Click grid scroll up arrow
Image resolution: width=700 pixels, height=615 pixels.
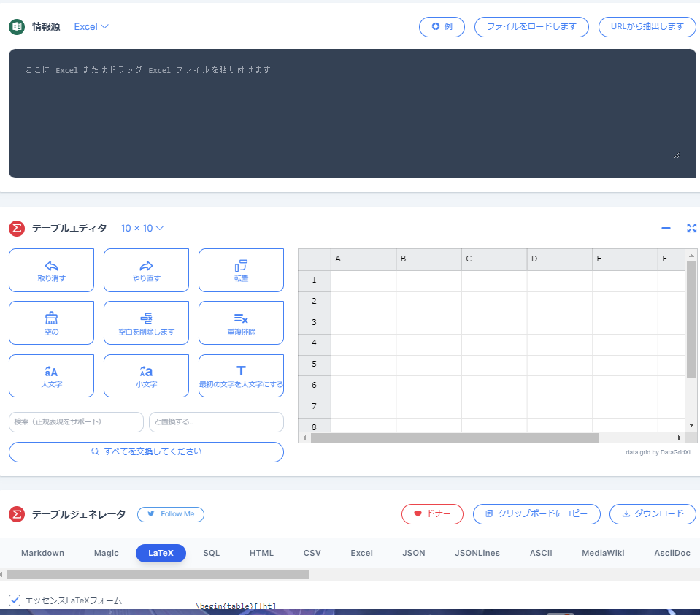click(691, 256)
